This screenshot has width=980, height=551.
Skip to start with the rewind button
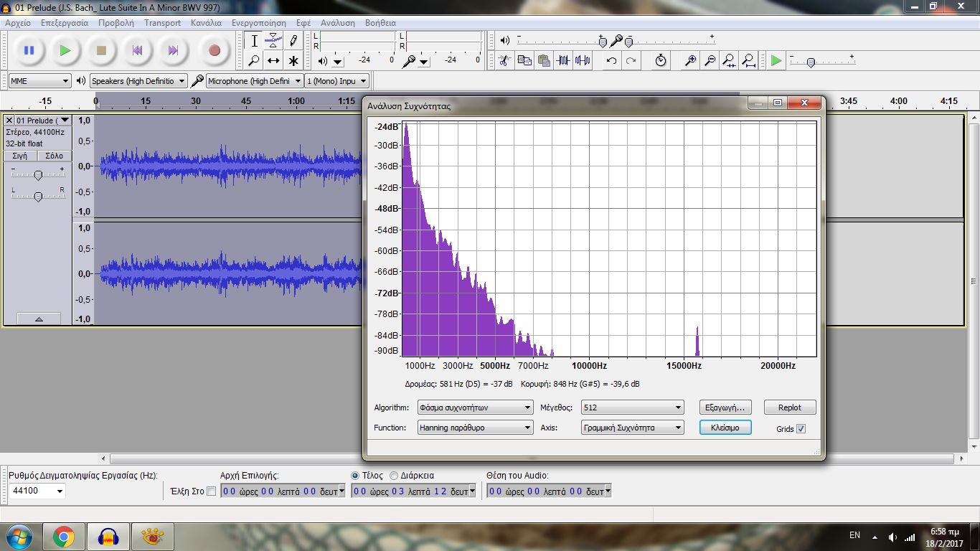click(137, 50)
